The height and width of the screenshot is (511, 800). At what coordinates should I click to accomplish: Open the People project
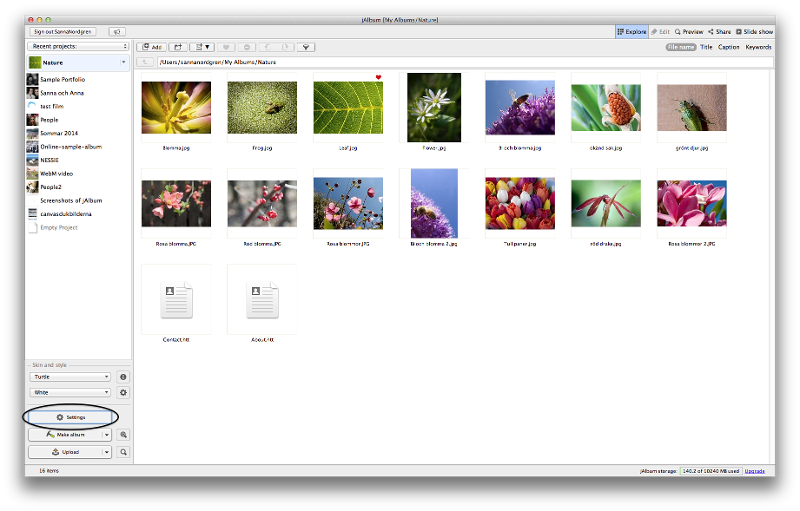pos(78,120)
